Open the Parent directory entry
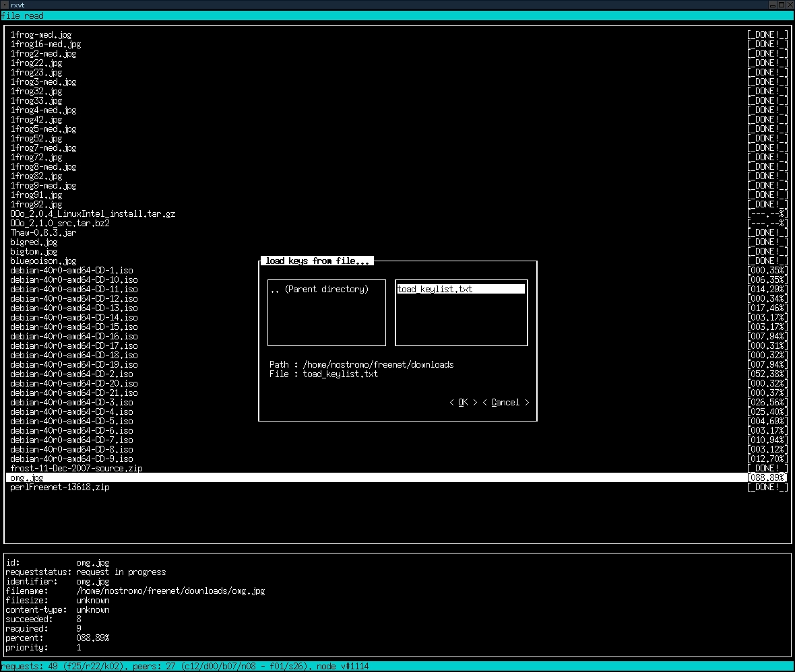This screenshot has width=795, height=672. [319, 290]
